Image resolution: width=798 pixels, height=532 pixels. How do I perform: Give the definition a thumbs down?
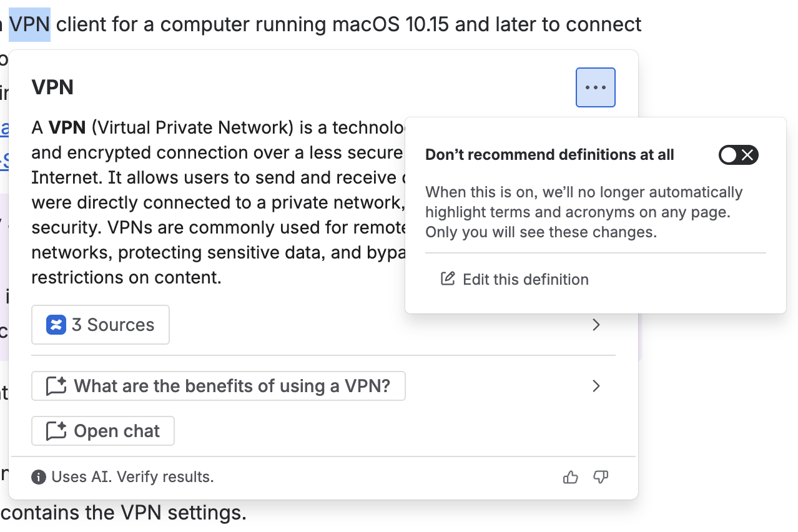(600, 476)
